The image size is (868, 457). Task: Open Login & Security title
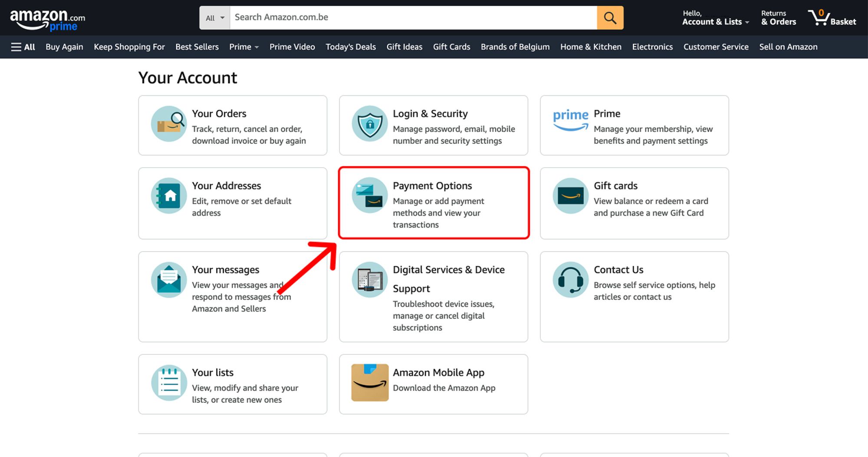(430, 113)
